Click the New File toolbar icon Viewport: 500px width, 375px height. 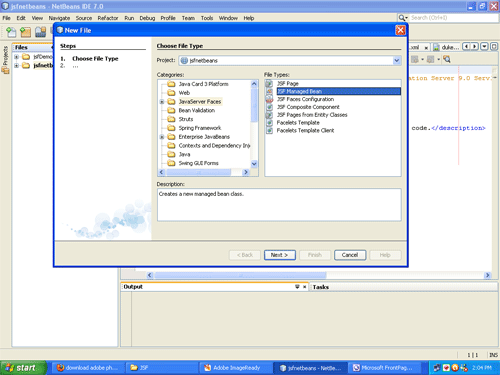tap(11, 32)
